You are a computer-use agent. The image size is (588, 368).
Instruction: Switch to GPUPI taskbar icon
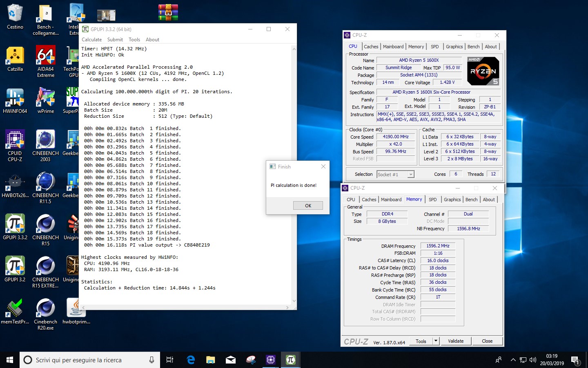coord(290,360)
